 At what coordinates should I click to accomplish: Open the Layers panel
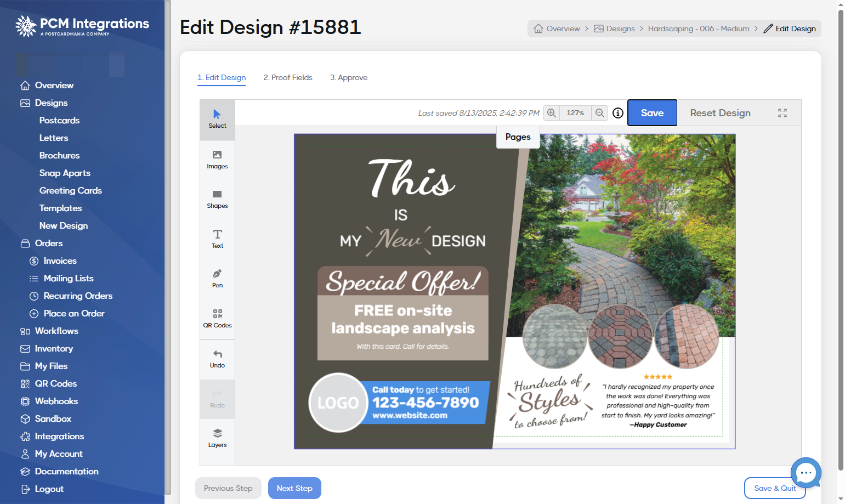[217, 438]
